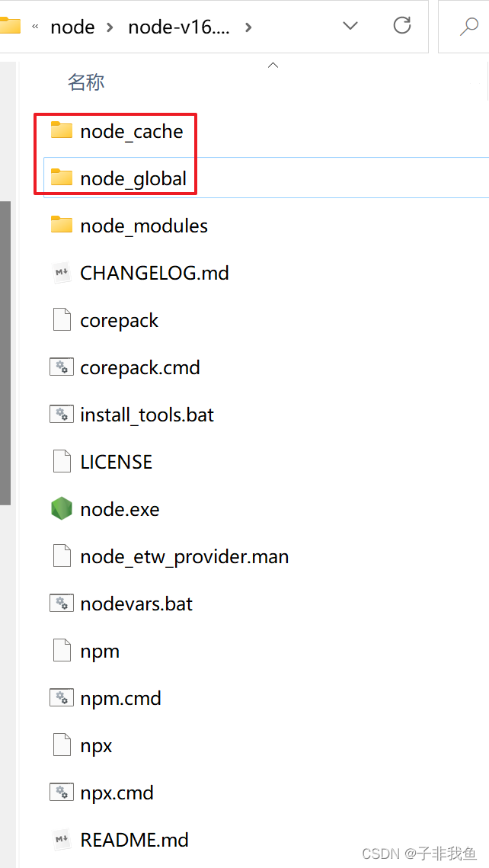Go to the node breadcrumb folder
Viewport: 489px width, 868px height.
pos(72,27)
